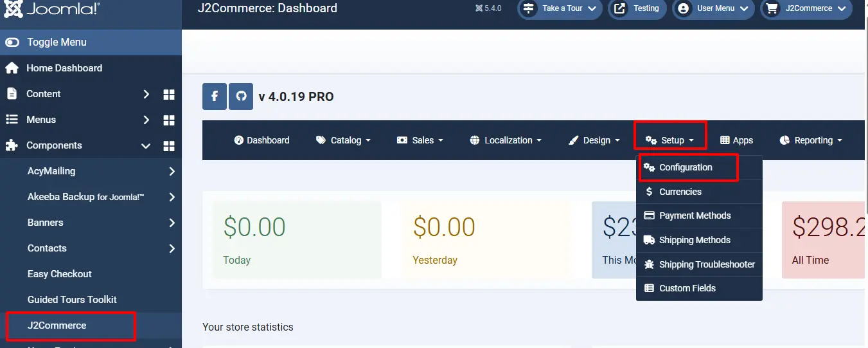The height and width of the screenshot is (348, 868).
Task: Open the Sales menu
Action: coord(420,140)
